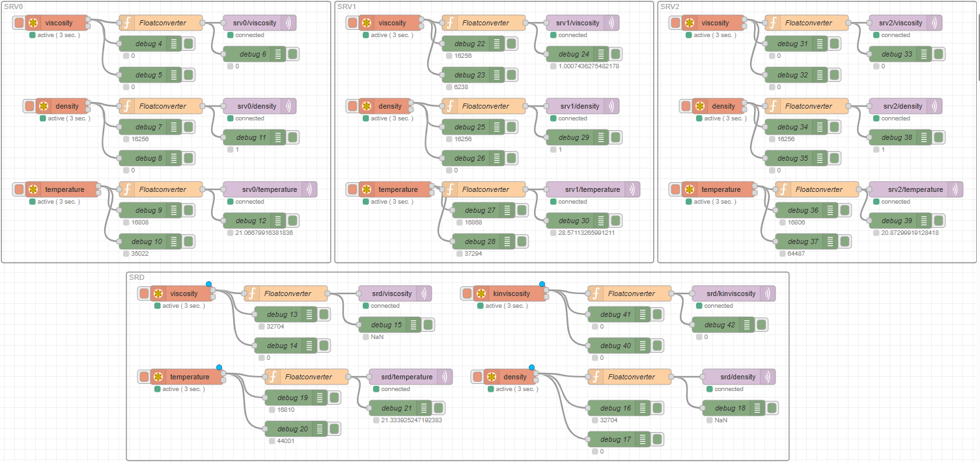Click debug 39 value 20.87299919128418
Viewport: 980px width, 462px height.
click(910, 232)
